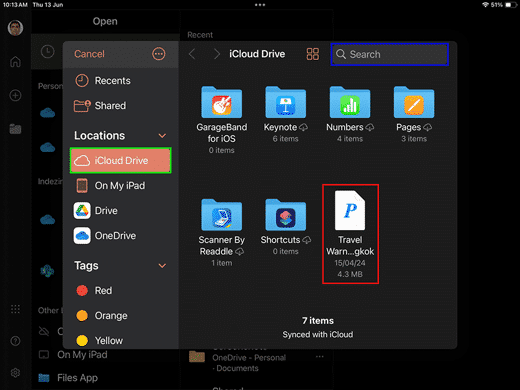This screenshot has width=520, height=390.
Task: Go forward with the right chevron
Action: 217,54
